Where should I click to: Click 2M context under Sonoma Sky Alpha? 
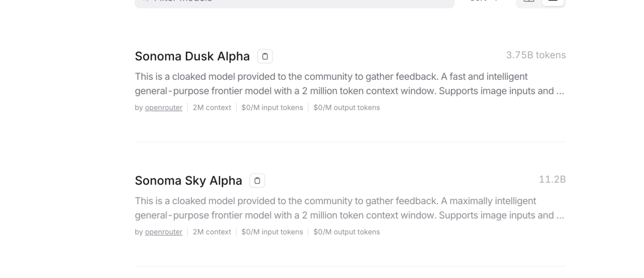click(212, 232)
